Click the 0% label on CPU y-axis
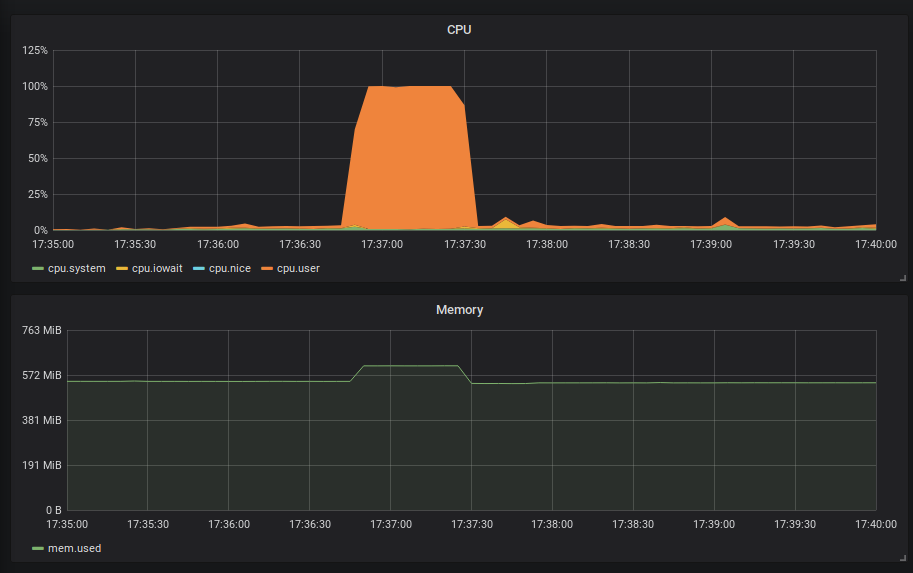 (x=41, y=231)
